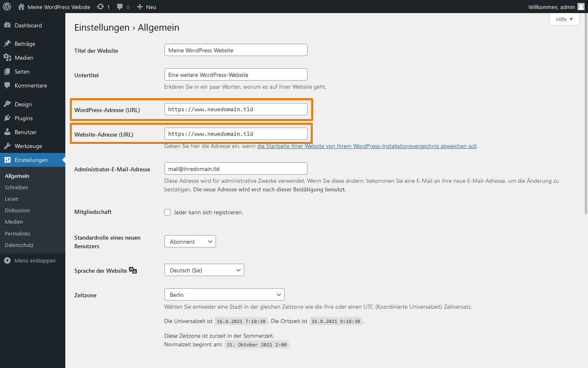This screenshot has height=368, width=588.
Task: Click the Benutzer user icon in the sidebar
Action: [x=8, y=132]
